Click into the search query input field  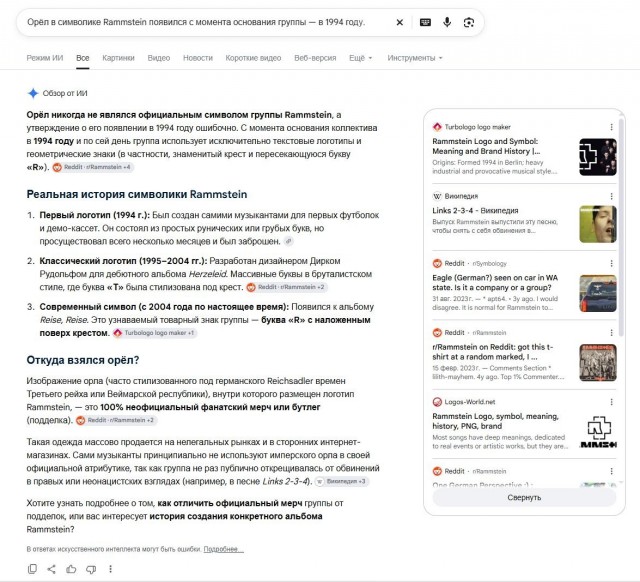coord(196,22)
